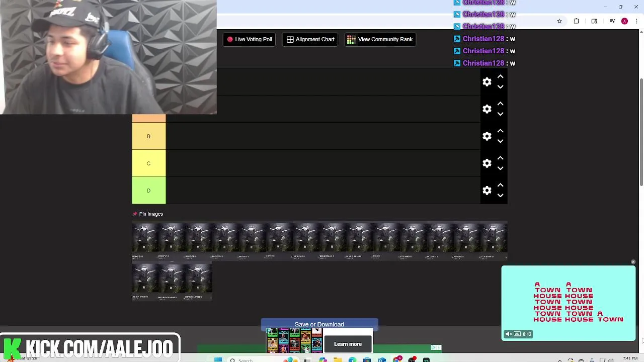Open Outlook from the taskbar
Screen dimensions: 644x362
pos(382,360)
